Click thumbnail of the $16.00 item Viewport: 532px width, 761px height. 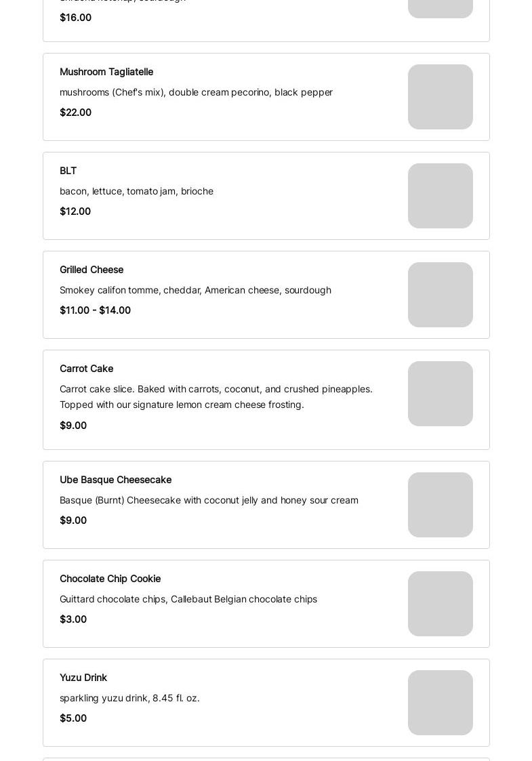[x=440, y=7]
